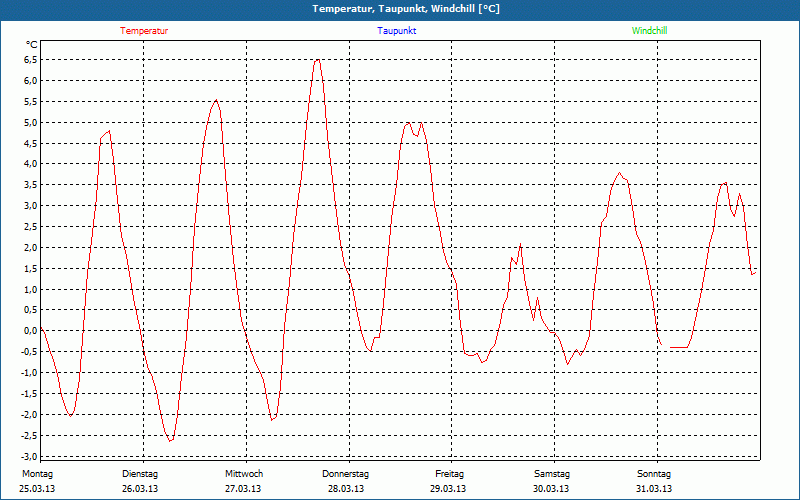Select the Donnerstag day label
This screenshot has width=800, height=500.
tap(345, 474)
